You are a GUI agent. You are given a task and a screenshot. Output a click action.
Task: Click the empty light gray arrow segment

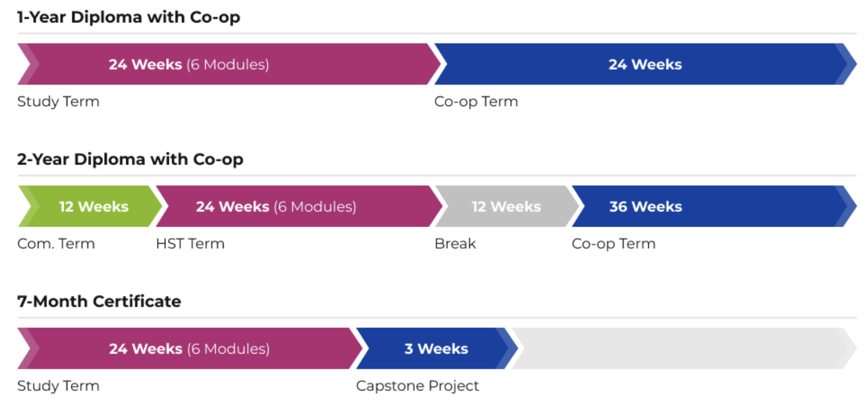(684, 348)
